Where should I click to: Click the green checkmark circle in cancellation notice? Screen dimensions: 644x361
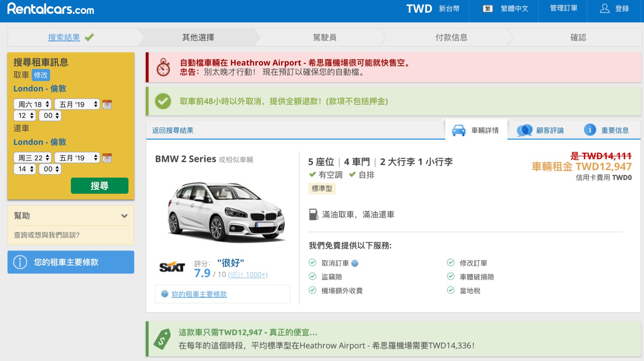pos(163,101)
